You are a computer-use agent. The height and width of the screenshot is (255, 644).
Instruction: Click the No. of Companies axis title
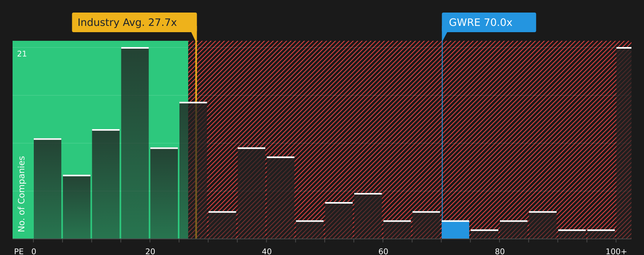click(22, 194)
